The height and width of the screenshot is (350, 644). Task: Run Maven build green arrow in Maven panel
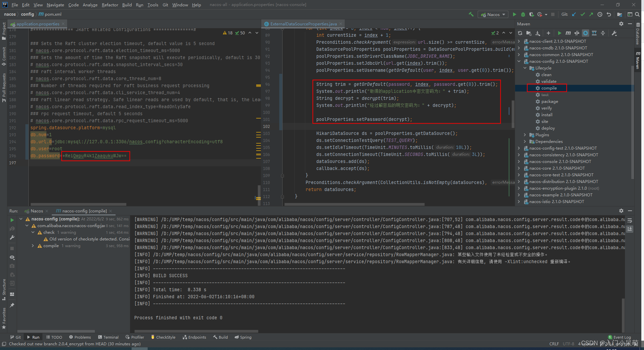pos(559,33)
